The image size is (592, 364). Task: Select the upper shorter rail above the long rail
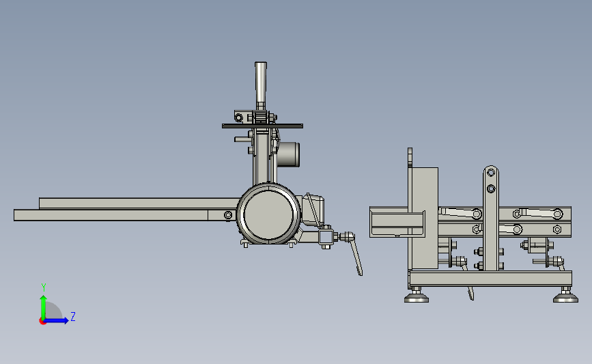[x=140, y=203]
